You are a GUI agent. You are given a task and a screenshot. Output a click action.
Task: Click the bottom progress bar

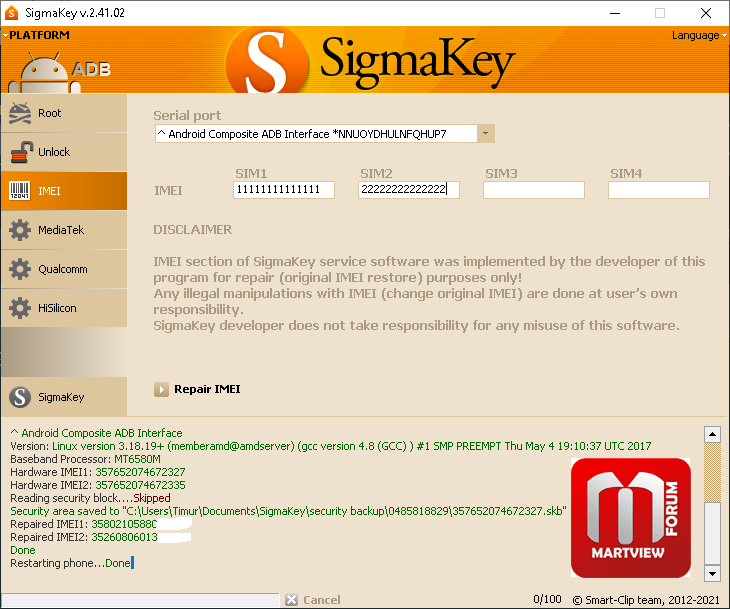pyautogui.click(x=140, y=600)
